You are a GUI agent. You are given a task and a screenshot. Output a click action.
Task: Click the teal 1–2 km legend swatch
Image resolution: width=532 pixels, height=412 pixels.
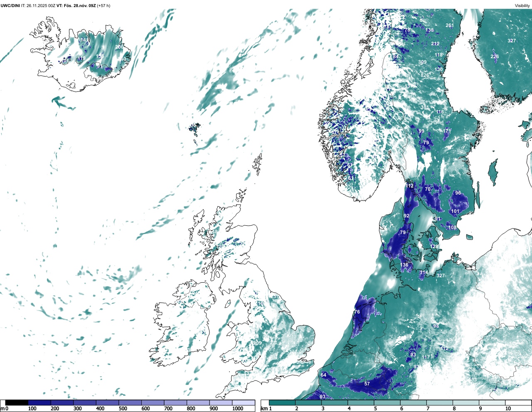pyautogui.click(x=282, y=403)
